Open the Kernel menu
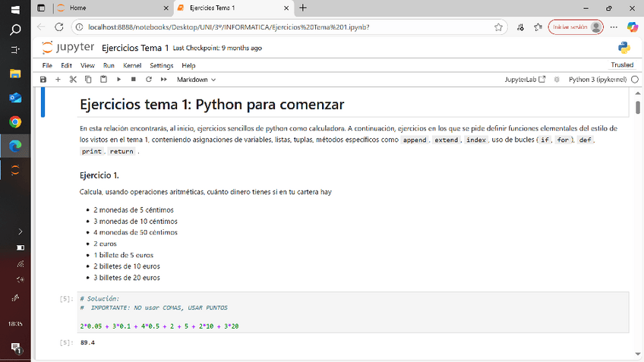This screenshot has height=362, width=644. tap(132, 65)
